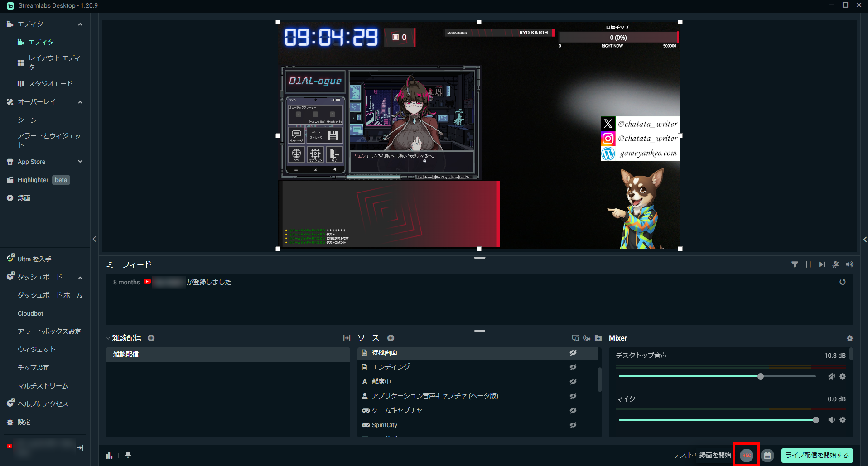The width and height of the screenshot is (868, 466).
Task: Open mini feed filter funnel icon
Action: 795,264
